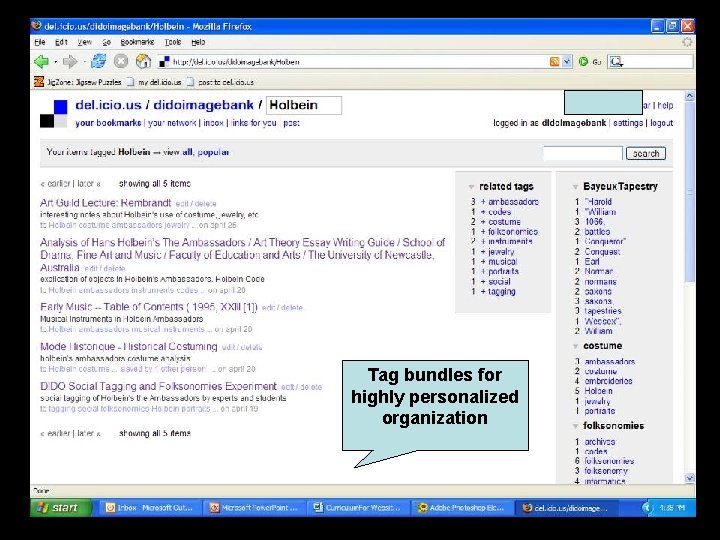Click in the Holbein tag input field
This screenshot has height=540, width=720.
304,105
